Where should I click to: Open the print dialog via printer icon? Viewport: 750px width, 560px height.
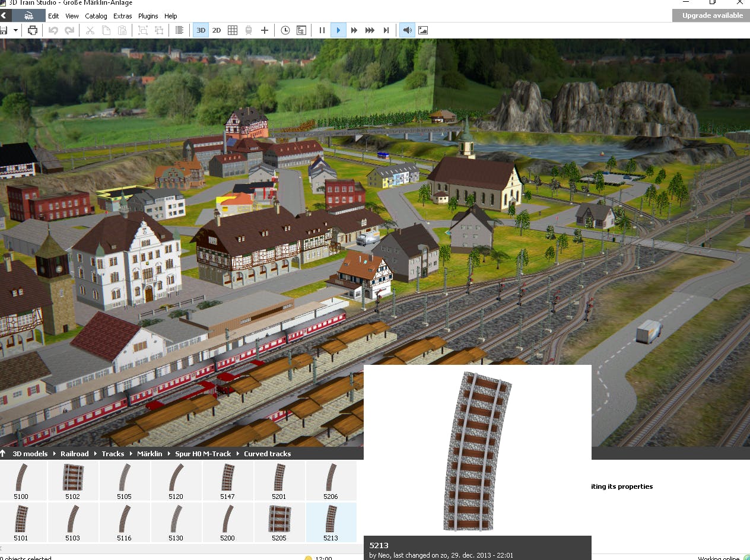click(33, 30)
